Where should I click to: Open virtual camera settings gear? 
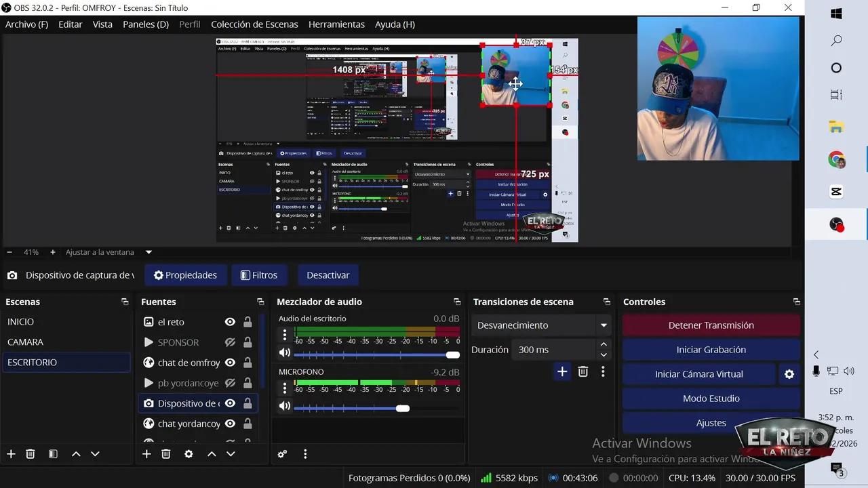coord(789,374)
